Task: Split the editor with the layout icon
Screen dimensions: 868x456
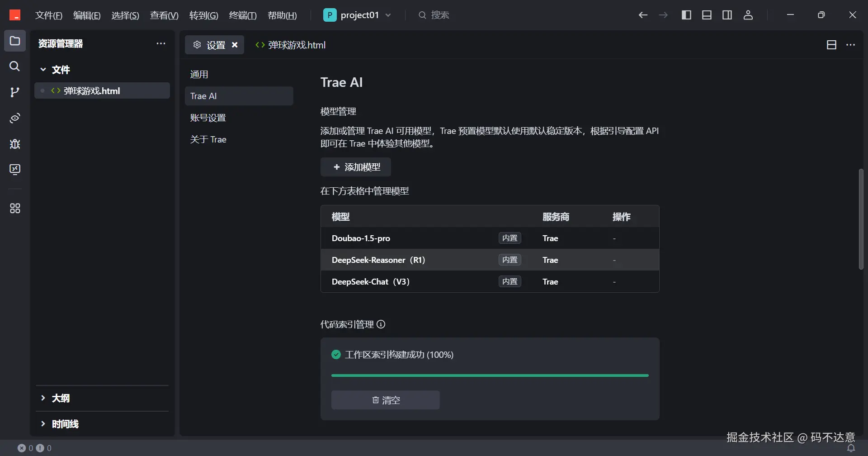Action: click(831, 45)
